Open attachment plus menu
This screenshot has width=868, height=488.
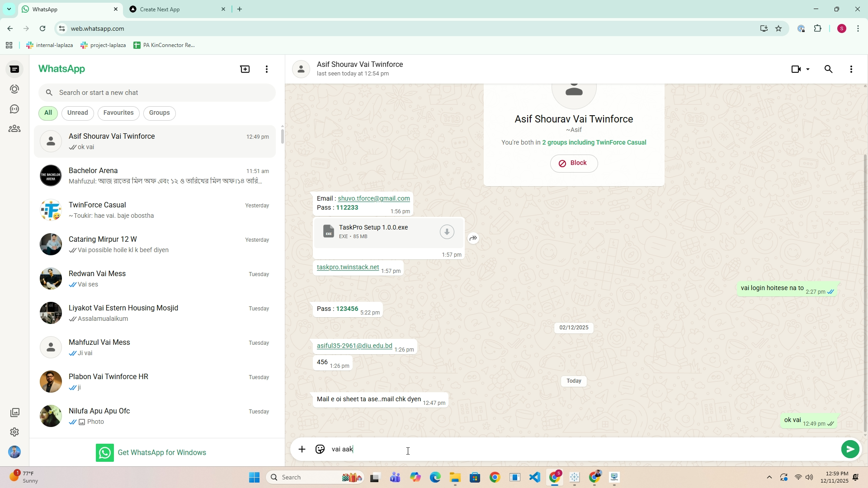tap(302, 449)
